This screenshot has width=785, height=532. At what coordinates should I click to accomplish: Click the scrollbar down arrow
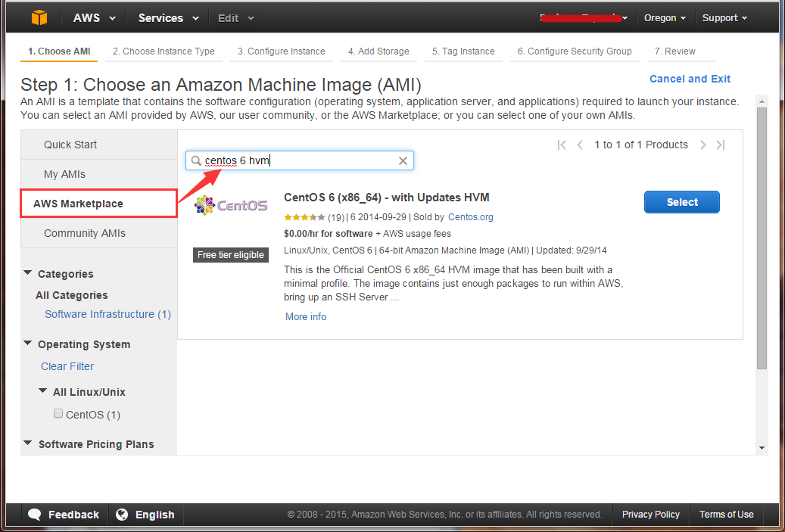762,448
